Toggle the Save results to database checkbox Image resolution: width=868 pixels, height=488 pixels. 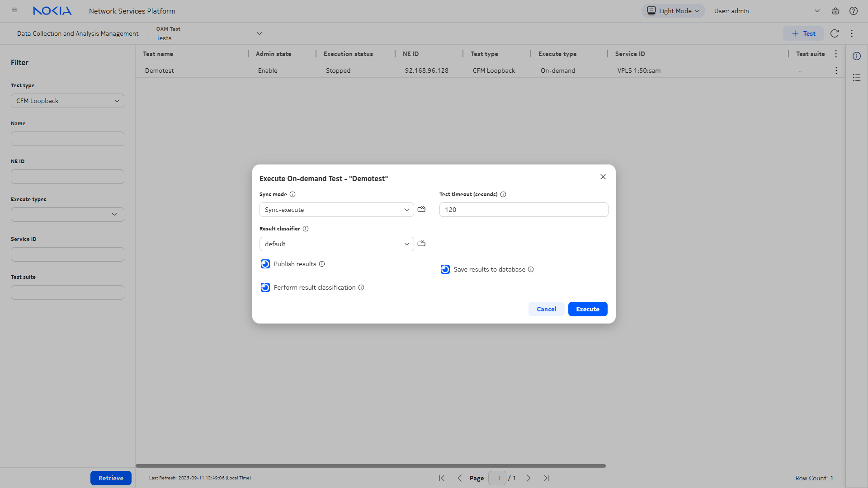(445, 269)
